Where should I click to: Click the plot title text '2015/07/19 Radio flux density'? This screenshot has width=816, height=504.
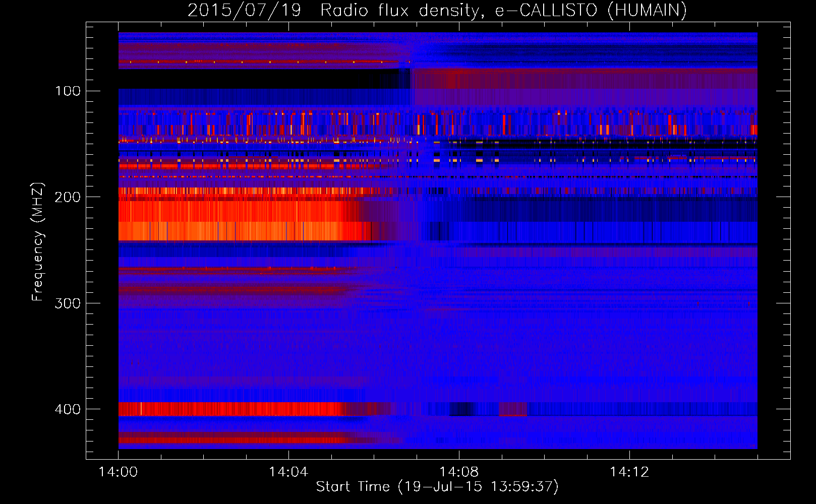pyautogui.click(x=333, y=10)
